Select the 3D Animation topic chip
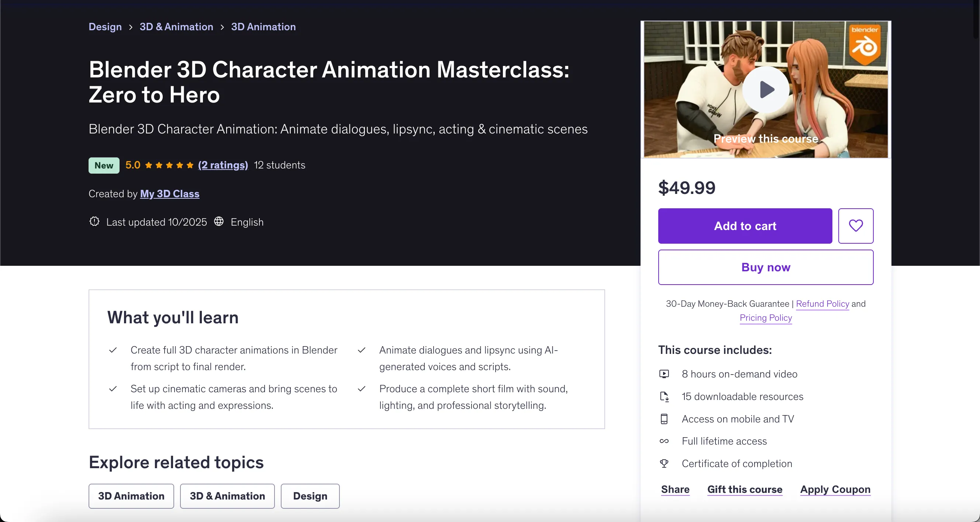The height and width of the screenshot is (522, 980). [x=131, y=496]
